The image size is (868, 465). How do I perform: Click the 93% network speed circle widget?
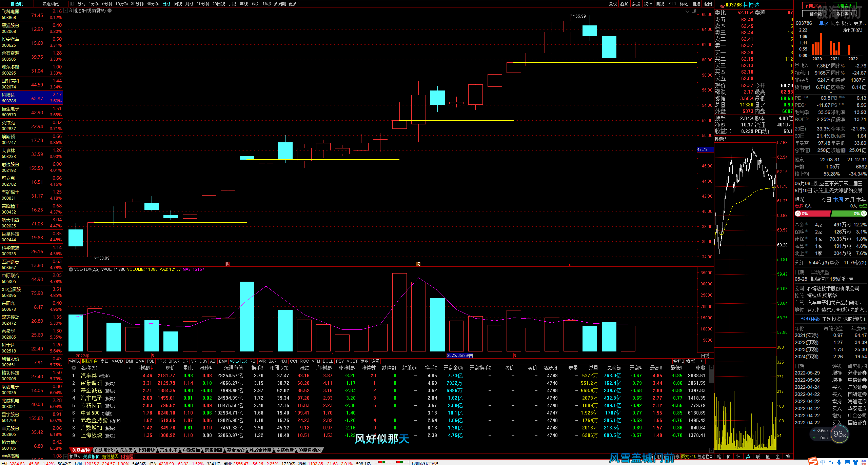[840, 434]
